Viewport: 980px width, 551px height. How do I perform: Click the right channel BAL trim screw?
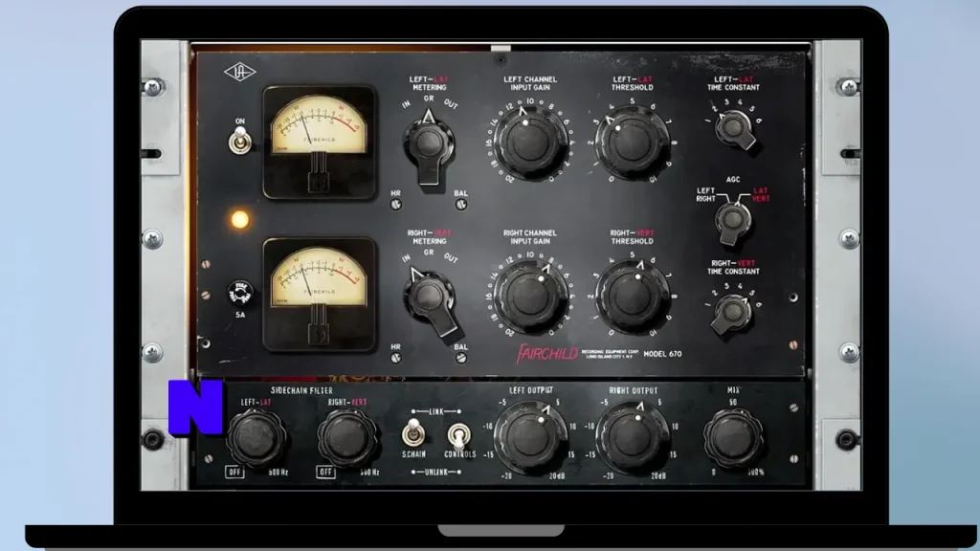pyautogui.click(x=461, y=358)
